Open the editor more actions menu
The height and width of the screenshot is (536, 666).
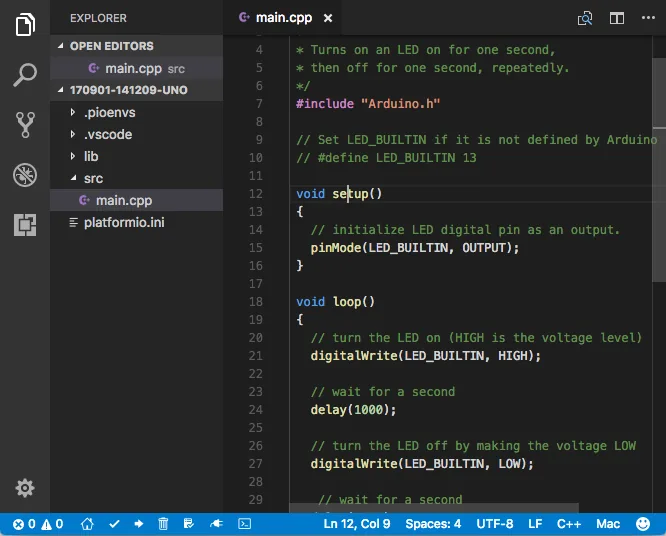point(648,18)
